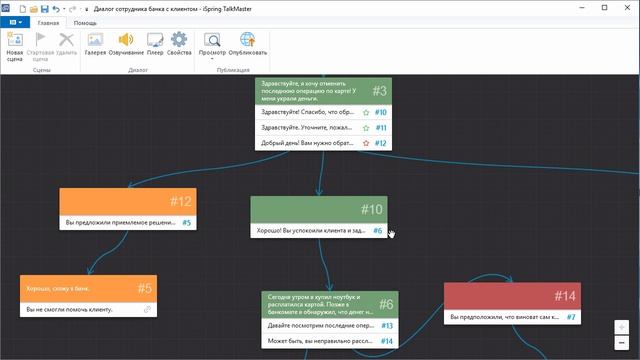The height and width of the screenshot is (360, 640).
Task: Follow the #11 link in scene #3
Action: coord(381,128)
